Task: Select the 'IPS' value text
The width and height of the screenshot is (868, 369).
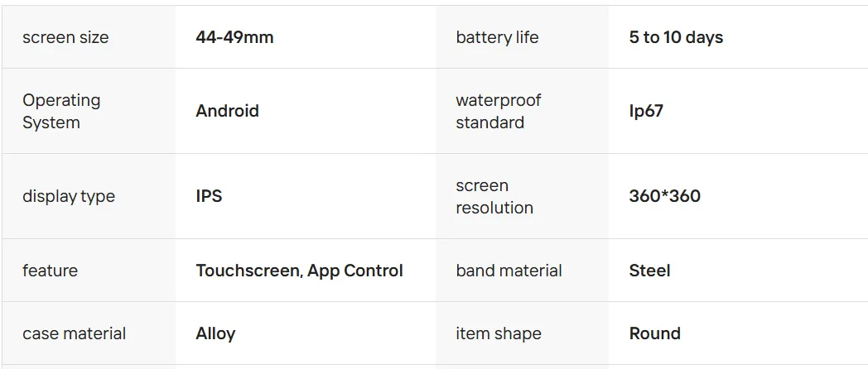Action: tap(209, 196)
